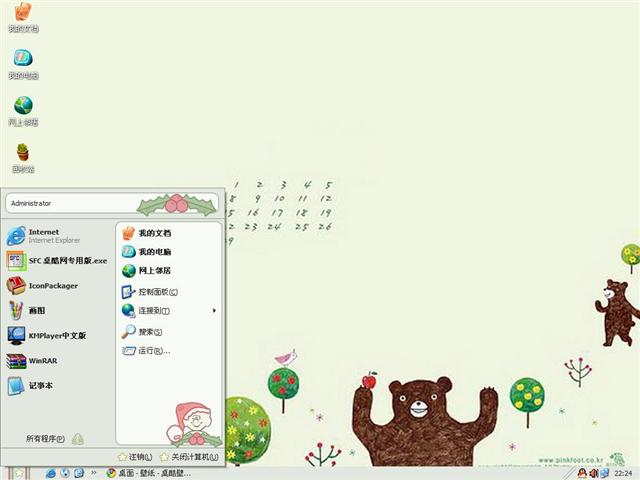
Task: Switch to the 桌面 - 壁纸 taskbar window
Action: (x=149, y=473)
